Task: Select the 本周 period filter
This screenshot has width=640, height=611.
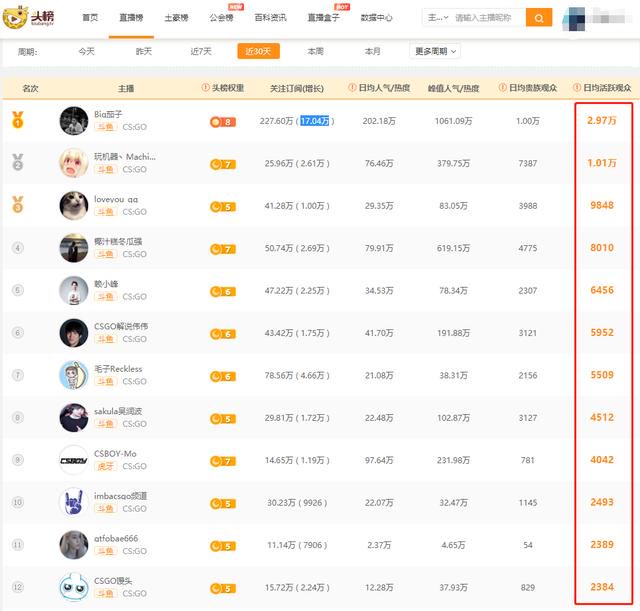Action: (x=316, y=51)
